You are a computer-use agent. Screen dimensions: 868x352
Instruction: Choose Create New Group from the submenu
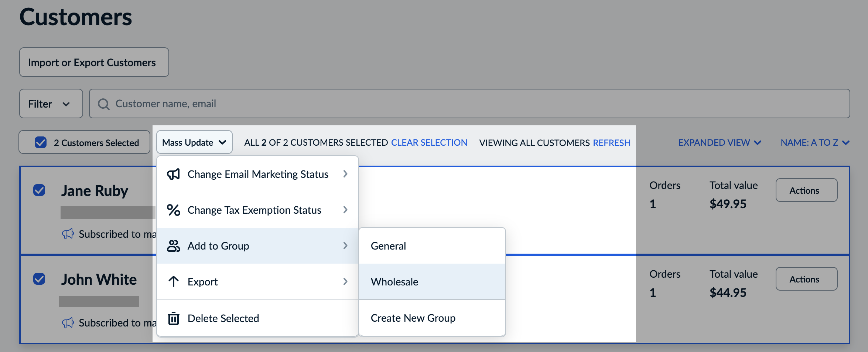click(413, 318)
